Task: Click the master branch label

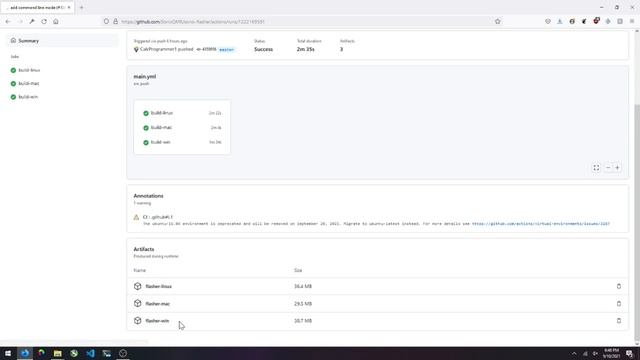Action: (x=227, y=49)
